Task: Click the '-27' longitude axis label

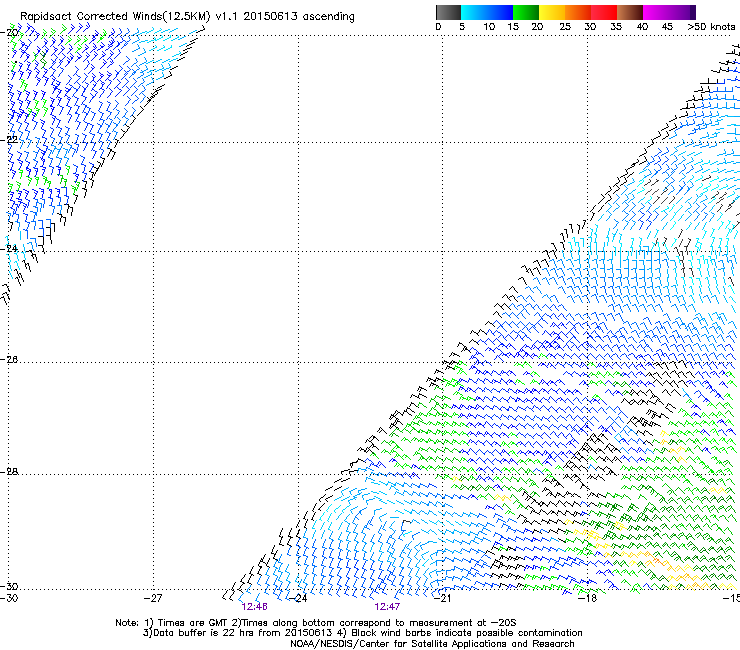Action: point(153,599)
